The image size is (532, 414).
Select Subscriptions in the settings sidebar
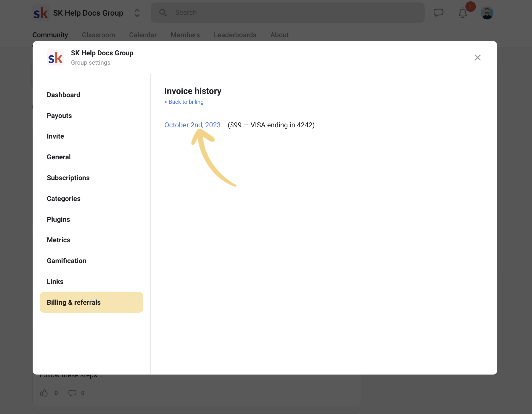tap(68, 178)
